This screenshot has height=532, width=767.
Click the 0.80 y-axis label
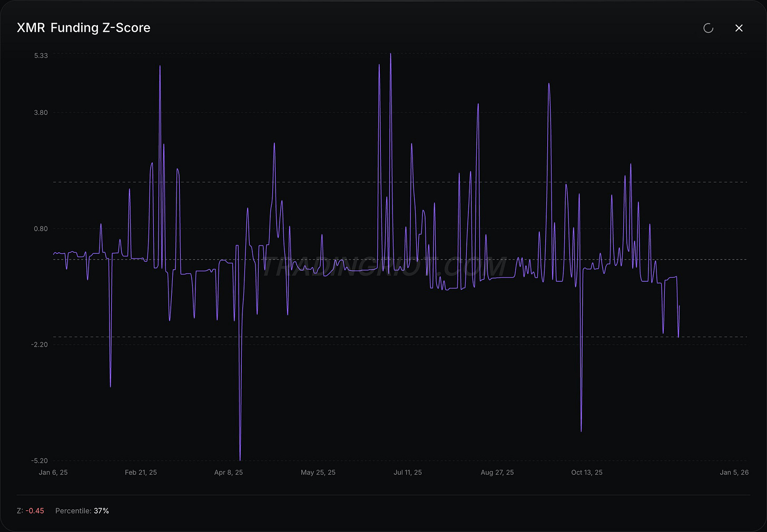pos(41,229)
